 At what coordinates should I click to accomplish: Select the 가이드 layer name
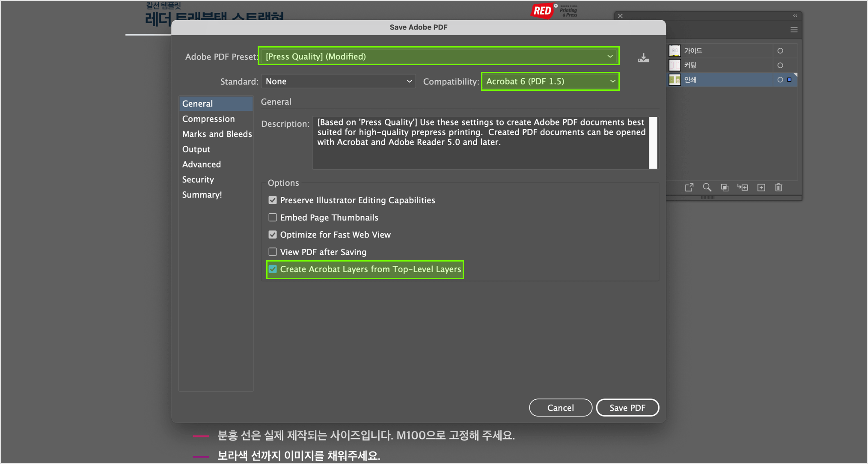pyautogui.click(x=693, y=51)
